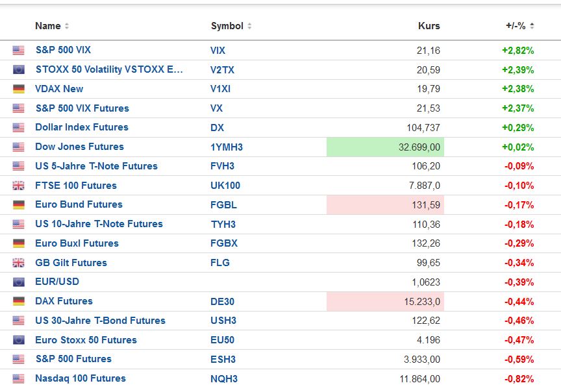This screenshot has width=561, height=392.
Task: Click the FLG symbol link
Action: (220, 263)
